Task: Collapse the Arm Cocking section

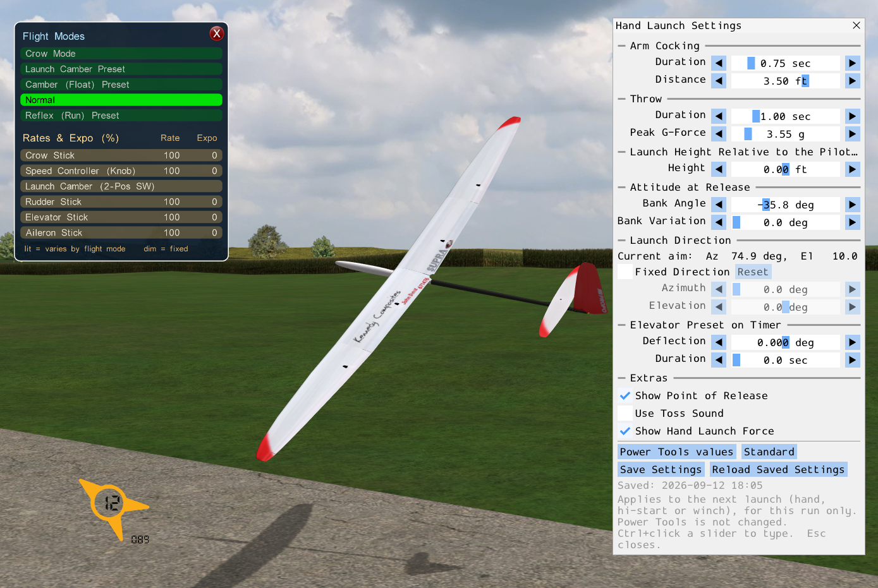Action: point(621,45)
